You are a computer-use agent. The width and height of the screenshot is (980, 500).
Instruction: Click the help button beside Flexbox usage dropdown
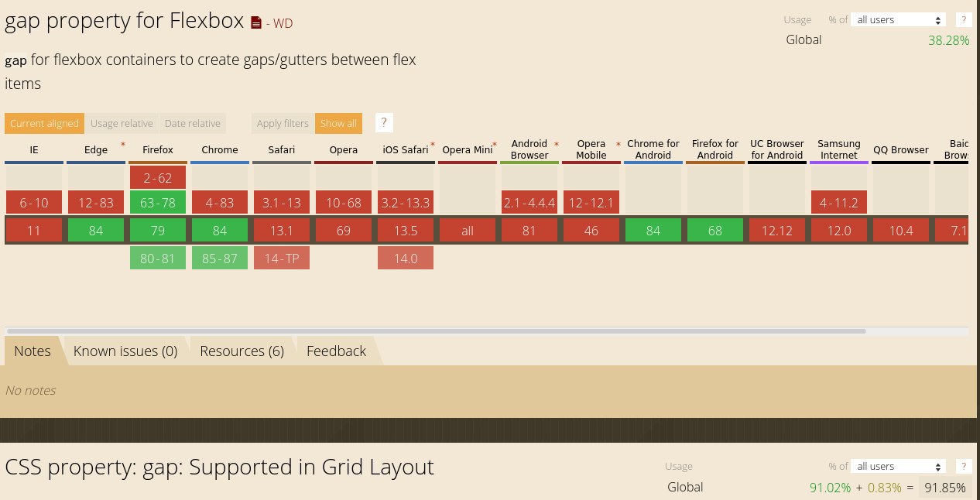tap(964, 20)
